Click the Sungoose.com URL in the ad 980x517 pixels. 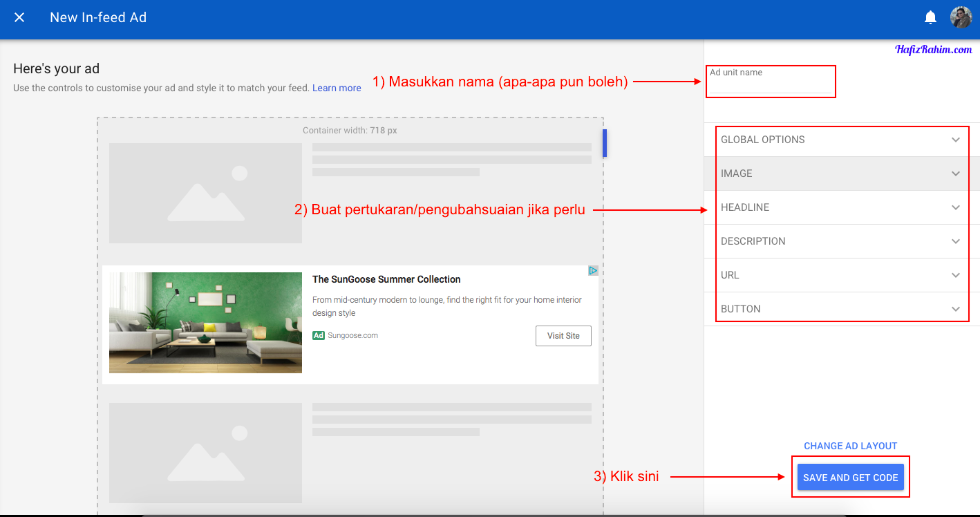(x=352, y=335)
